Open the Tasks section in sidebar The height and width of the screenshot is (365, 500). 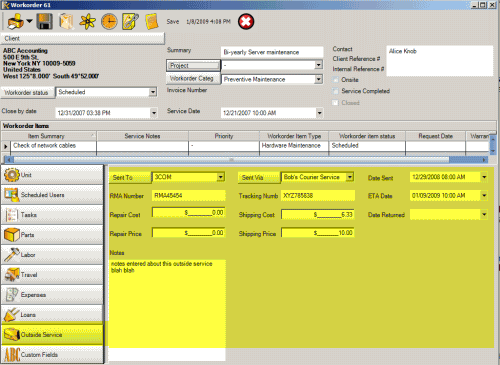53,215
